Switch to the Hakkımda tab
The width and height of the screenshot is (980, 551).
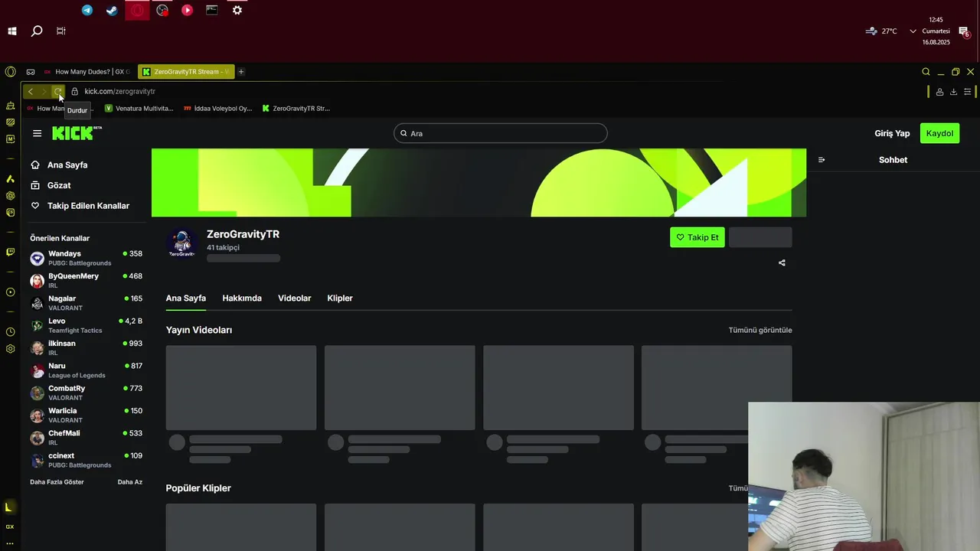click(x=242, y=298)
